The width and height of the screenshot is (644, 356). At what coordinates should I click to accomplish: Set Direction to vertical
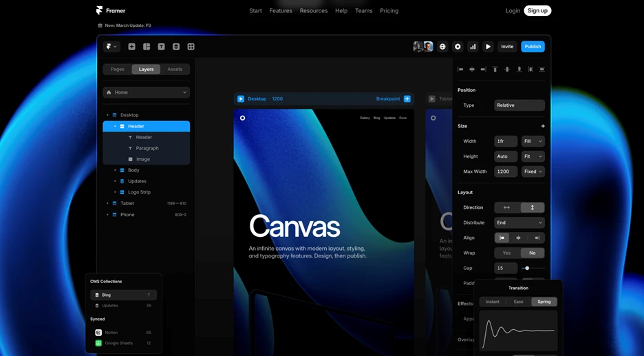click(x=533, y=207)
